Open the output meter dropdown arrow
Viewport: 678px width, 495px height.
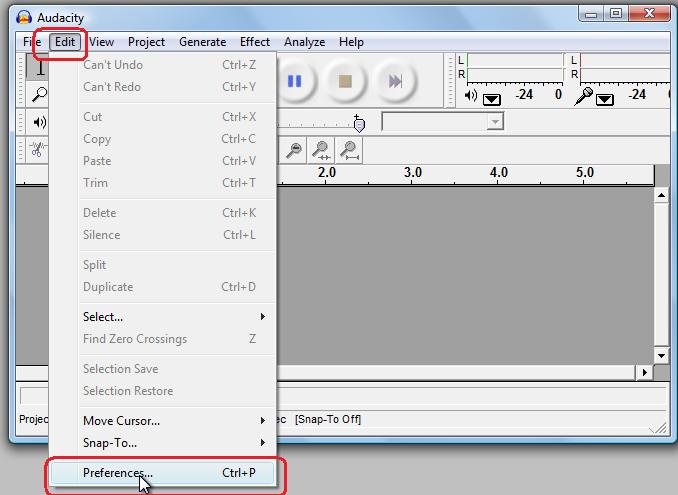(x=492, y=98)
